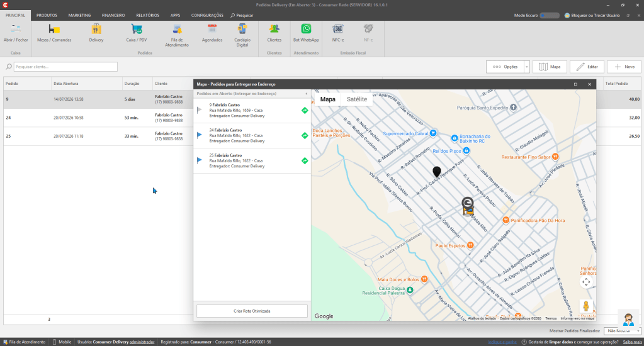Click the Saiba mais link

pyautogui.click(x=632, y=342)
